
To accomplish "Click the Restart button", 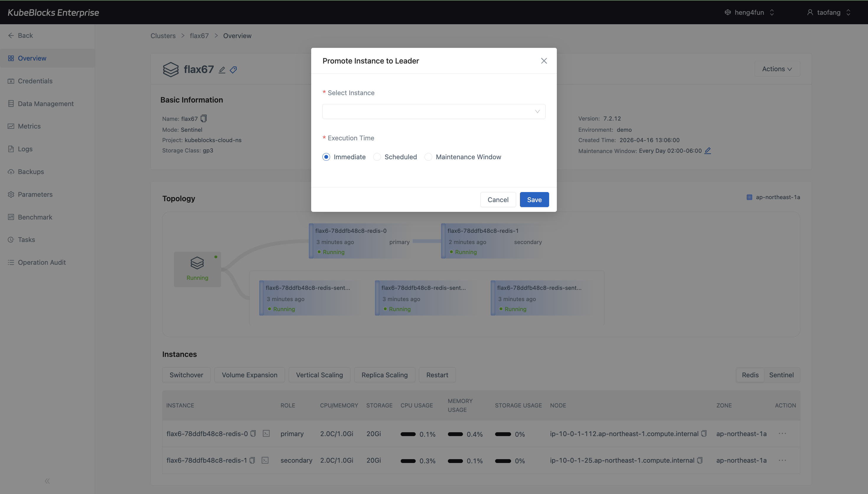I will [437, 375].
